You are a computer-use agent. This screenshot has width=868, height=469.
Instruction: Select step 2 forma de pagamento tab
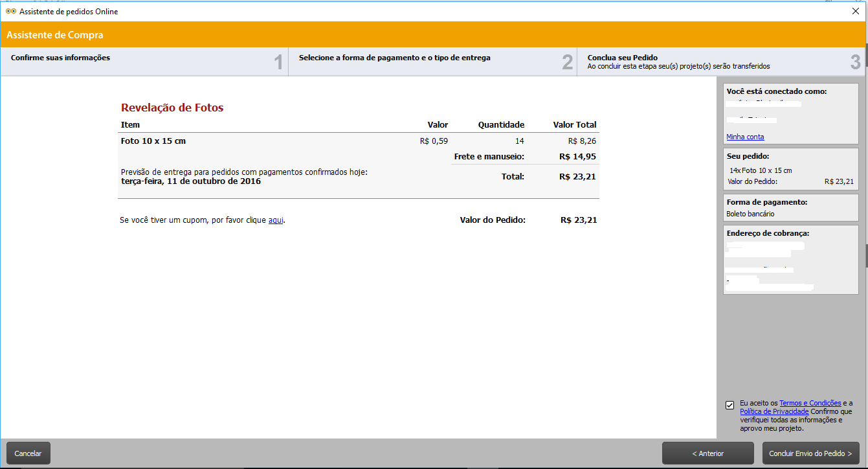pyautogui.click(x=432, y=62)
